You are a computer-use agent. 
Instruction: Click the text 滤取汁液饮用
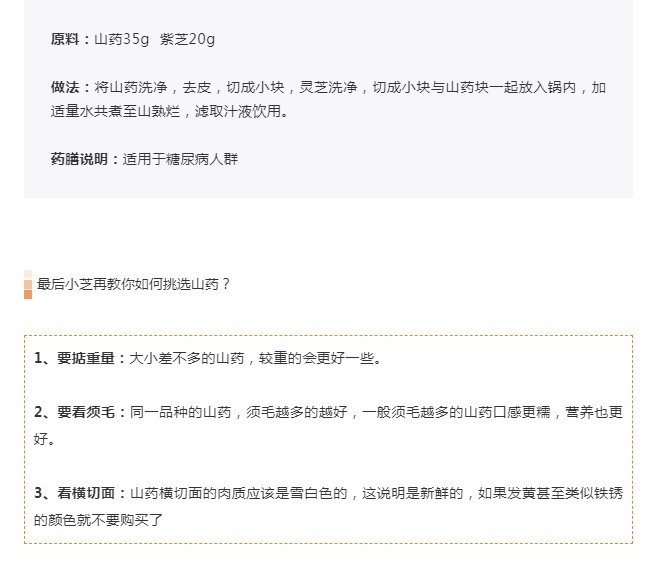238,112
